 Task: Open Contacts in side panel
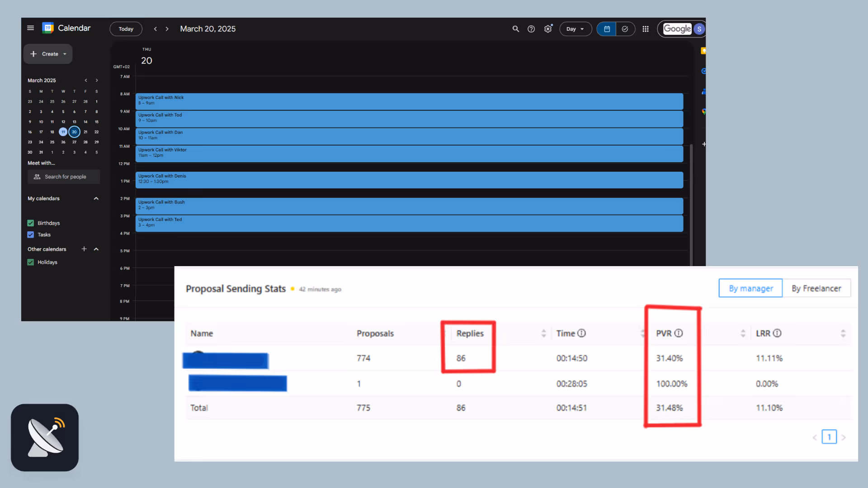pos(703,92)
